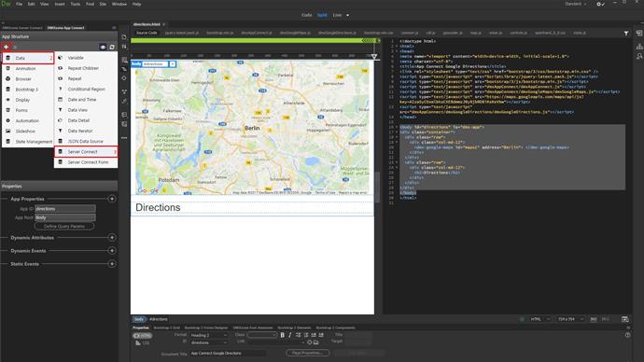Click the Date and Time calendar icon
Image resolution: width=644 pixels, height=362 pixels.
click(x=60, y=99)
